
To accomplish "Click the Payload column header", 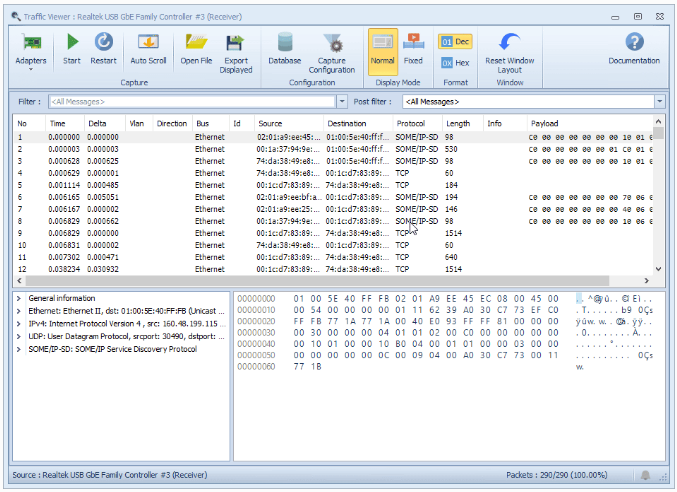I will [x=589, y=123].
